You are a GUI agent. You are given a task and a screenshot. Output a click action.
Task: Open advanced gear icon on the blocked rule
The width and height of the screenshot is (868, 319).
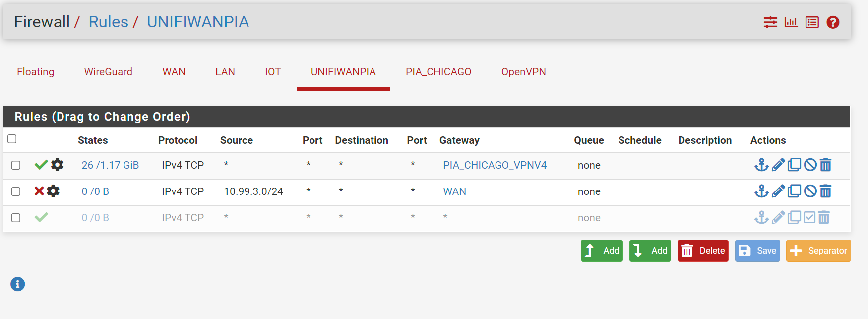click(53, 191)
